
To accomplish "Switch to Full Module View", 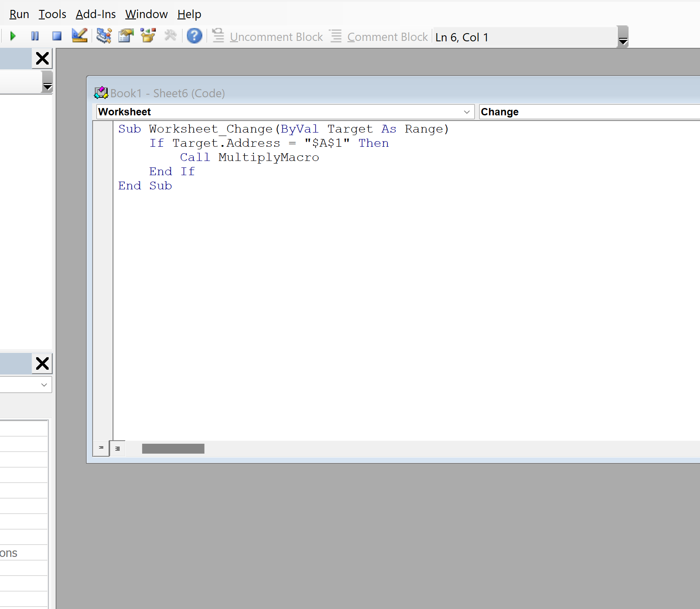I will coord(118,448).
